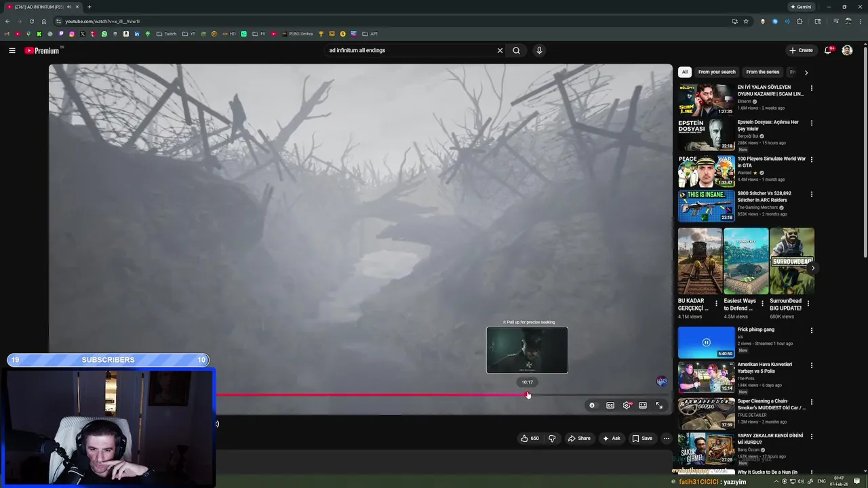Open player settings gear

(x=627, y=405)
